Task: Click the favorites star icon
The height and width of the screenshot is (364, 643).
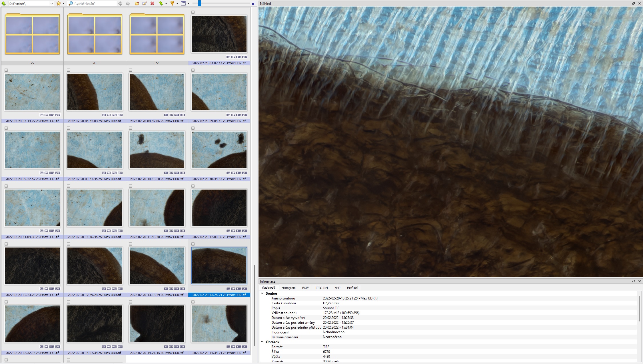Action: 59,3
